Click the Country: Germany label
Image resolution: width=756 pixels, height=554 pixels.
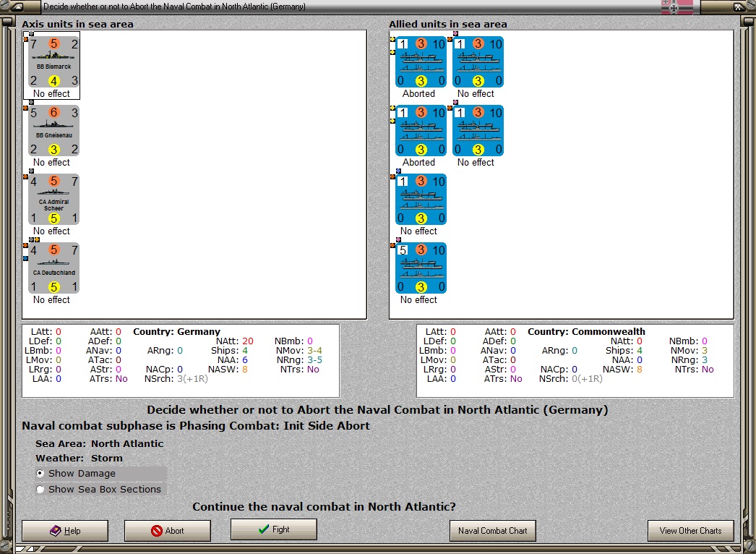[176, 331]
